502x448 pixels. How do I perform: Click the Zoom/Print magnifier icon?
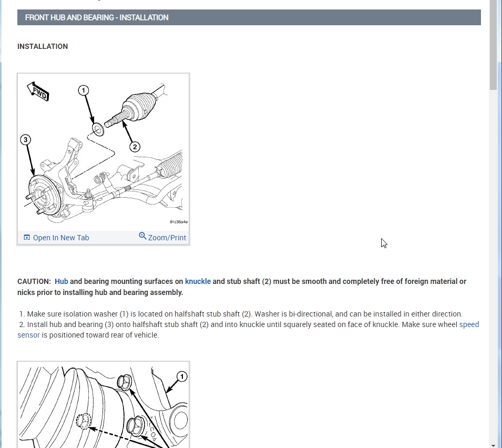point(142,236)
